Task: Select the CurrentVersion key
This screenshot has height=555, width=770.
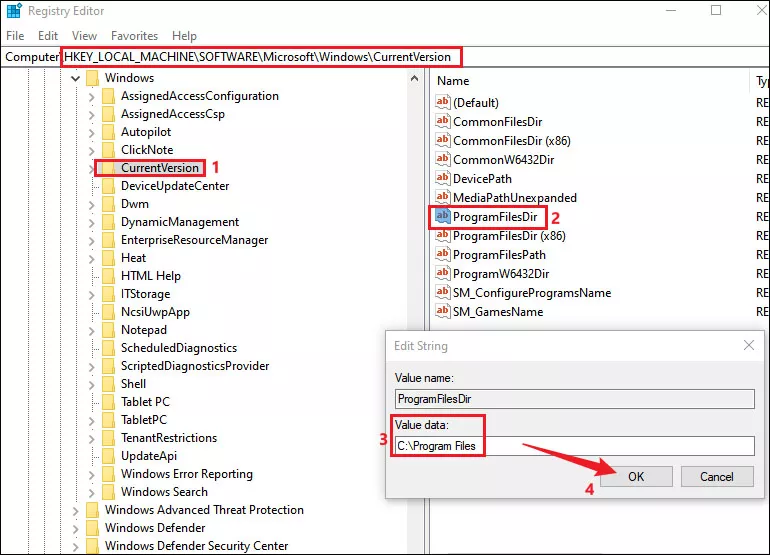Action: pos(160,168)
